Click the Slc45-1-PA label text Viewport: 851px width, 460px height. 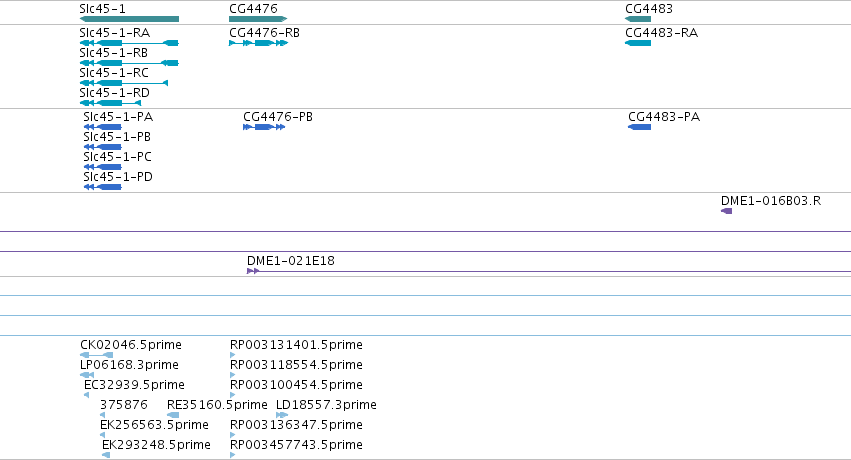coord(118,117)
